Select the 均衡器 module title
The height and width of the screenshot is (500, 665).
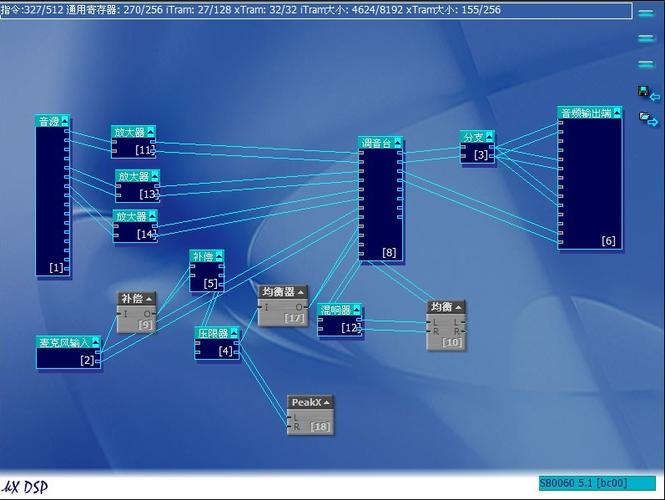(278, 292)
